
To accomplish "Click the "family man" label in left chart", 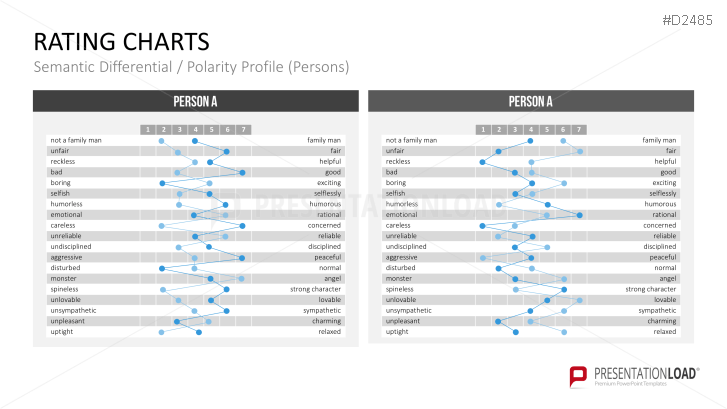I will click(323, 140).
